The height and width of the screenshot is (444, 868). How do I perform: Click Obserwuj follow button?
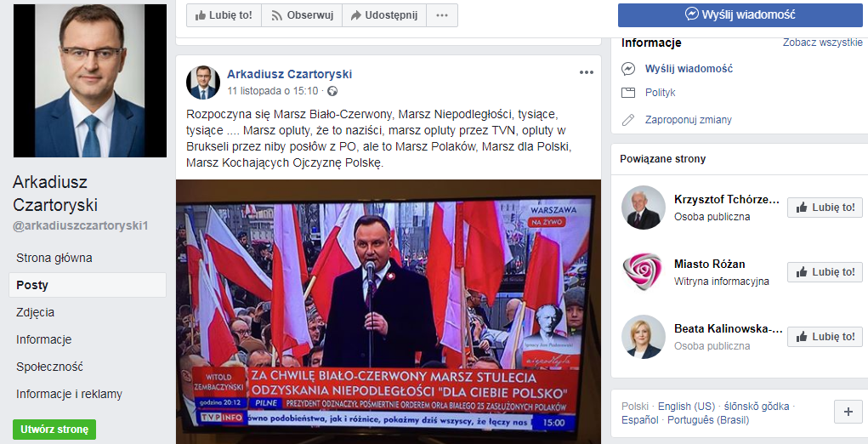click(302, 15)
